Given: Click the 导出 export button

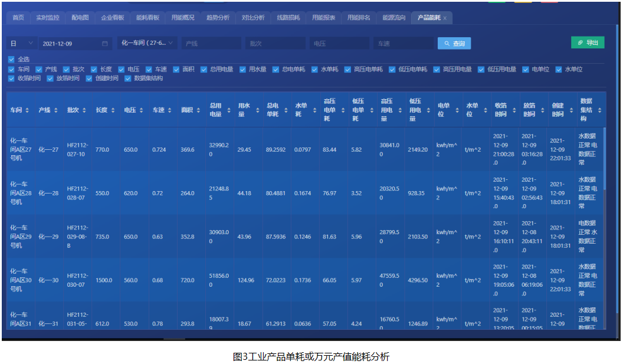Looking at the screenshot, I should pyautogui.click(x=588, y=42).
